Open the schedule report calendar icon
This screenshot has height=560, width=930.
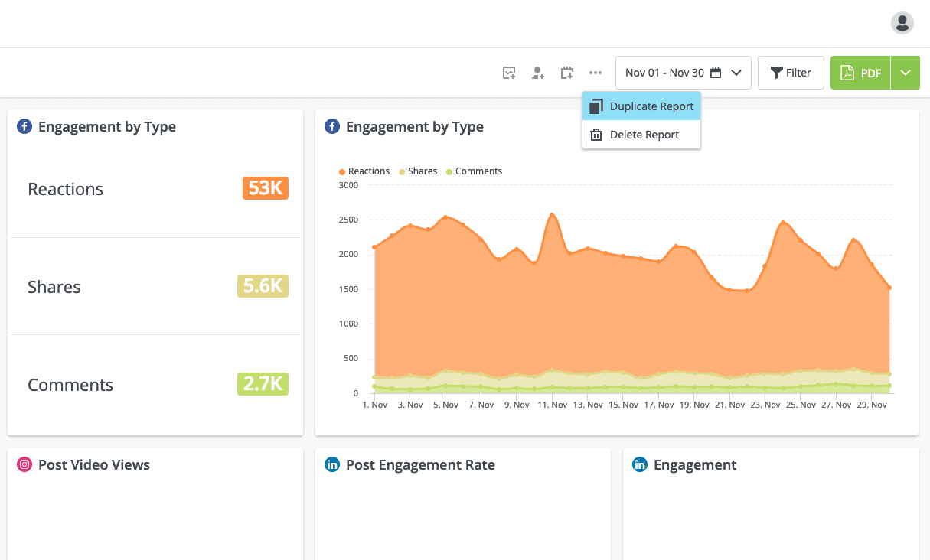click(x=567, y=73)
